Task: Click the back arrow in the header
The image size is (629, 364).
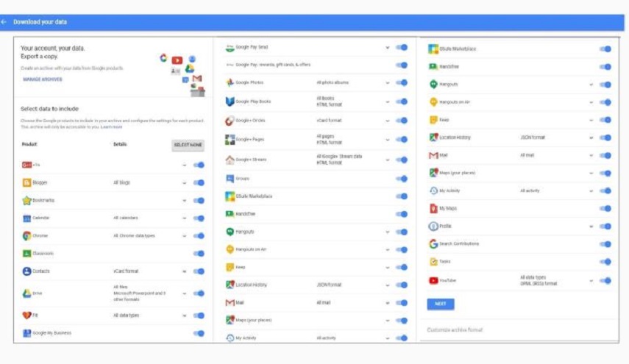Action: pos(4,22)
